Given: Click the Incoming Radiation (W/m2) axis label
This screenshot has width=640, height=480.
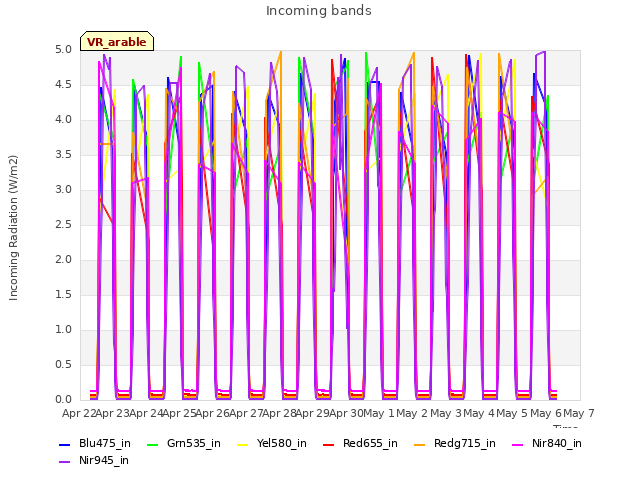Looking at the screenshot, I should click(x=13, y=228).
